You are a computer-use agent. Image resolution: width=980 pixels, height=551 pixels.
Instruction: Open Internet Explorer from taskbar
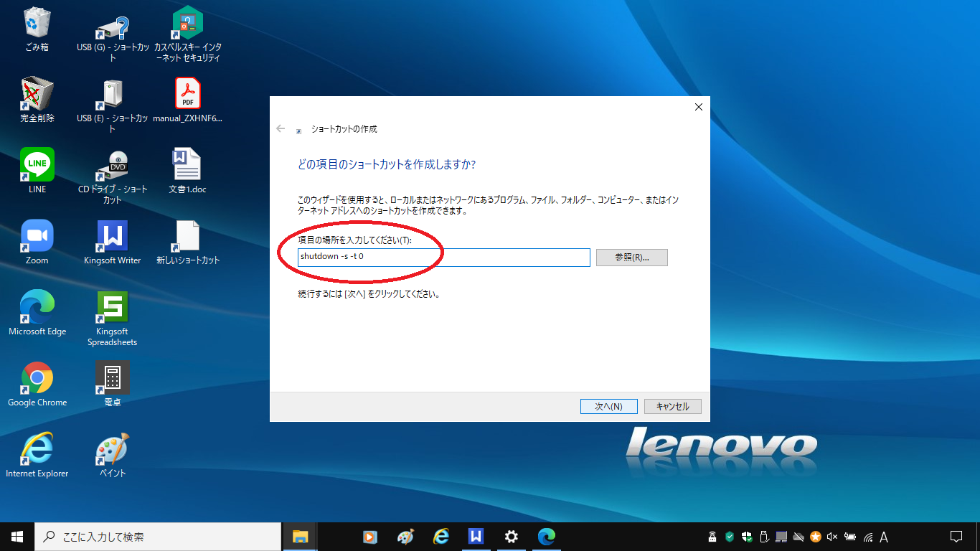click(x=440, y=537)
